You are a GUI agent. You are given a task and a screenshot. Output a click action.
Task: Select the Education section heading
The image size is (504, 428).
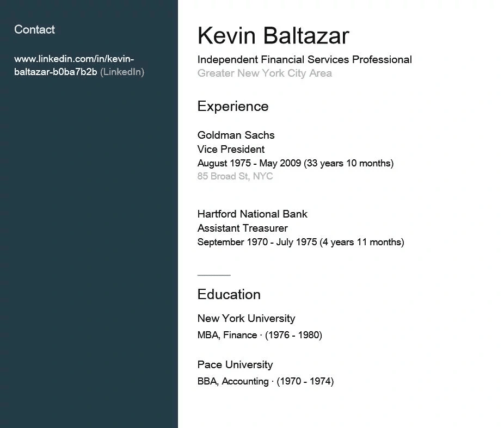coord(229,294)
